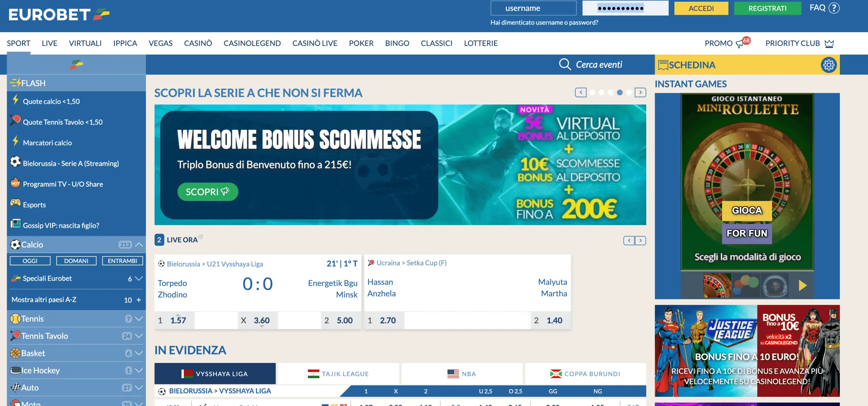This screenshot has width=868, height=406.
Task: Click Programmi TV hot icon
Action: [x=15, y=182]
